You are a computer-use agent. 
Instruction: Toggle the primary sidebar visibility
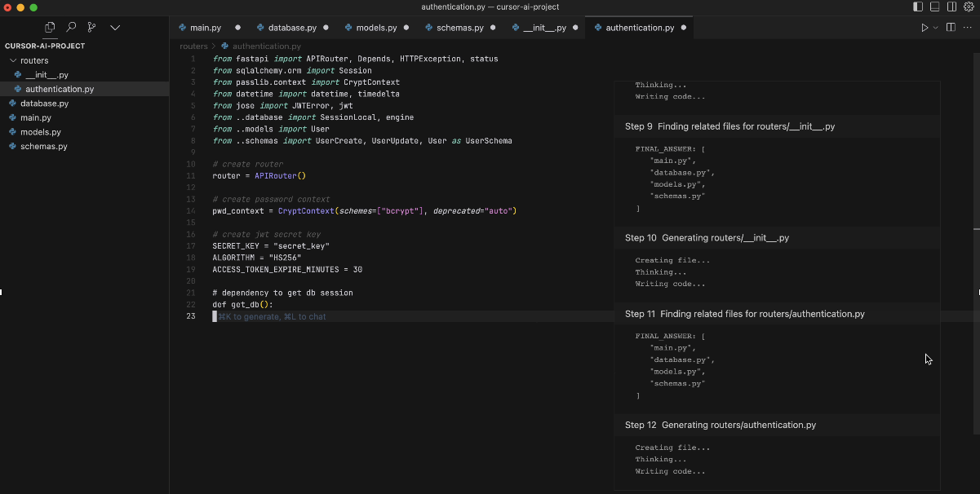pyautogui.click(x=918, y=7)
